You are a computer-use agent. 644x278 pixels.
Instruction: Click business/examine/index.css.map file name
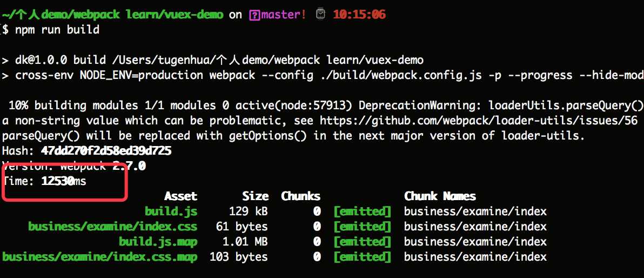[x=100, y=257]
